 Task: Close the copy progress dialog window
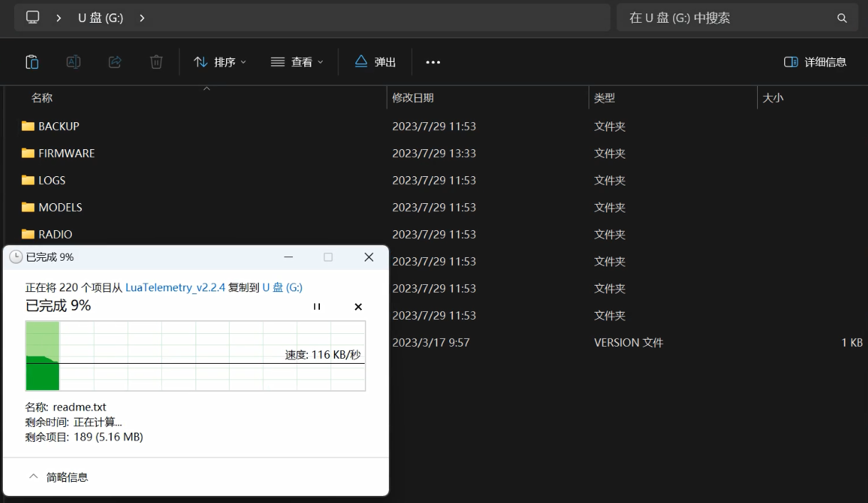[x=369, y=256]
